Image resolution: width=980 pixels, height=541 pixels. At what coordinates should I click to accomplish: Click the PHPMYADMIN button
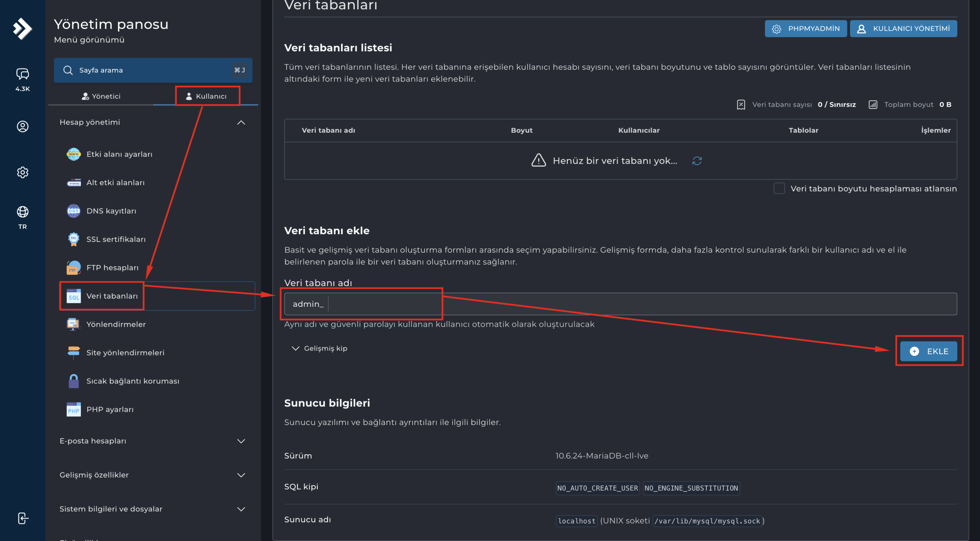(805, 29)
